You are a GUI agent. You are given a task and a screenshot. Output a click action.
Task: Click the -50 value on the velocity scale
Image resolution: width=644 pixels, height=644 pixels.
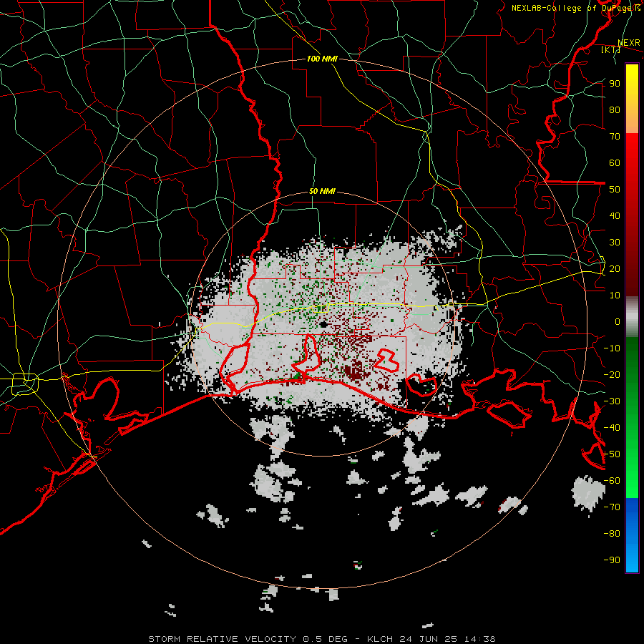click(612, 454)
